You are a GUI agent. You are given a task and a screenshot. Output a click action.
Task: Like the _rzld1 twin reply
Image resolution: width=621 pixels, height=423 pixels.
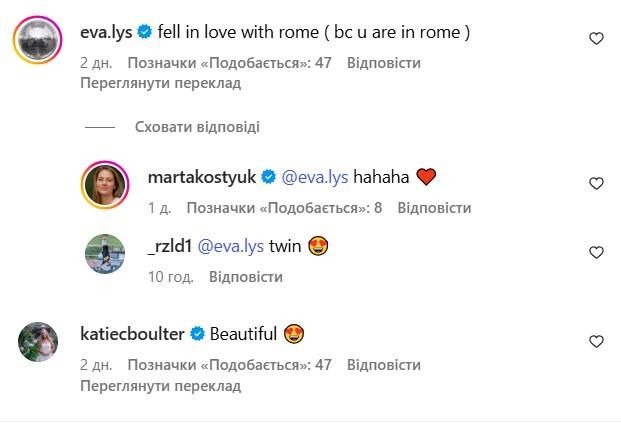pos(596,251)
